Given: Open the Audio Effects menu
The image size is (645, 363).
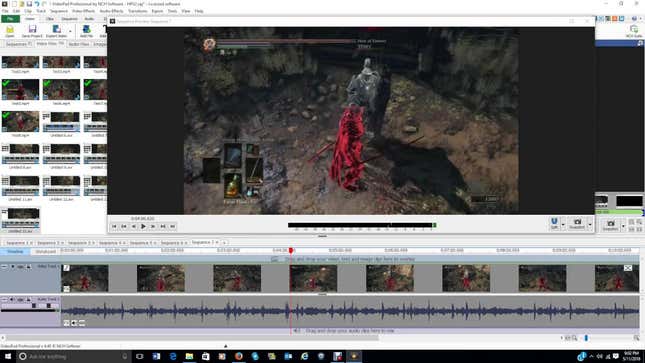Looking at the screenshot, I should coord(111,11).
